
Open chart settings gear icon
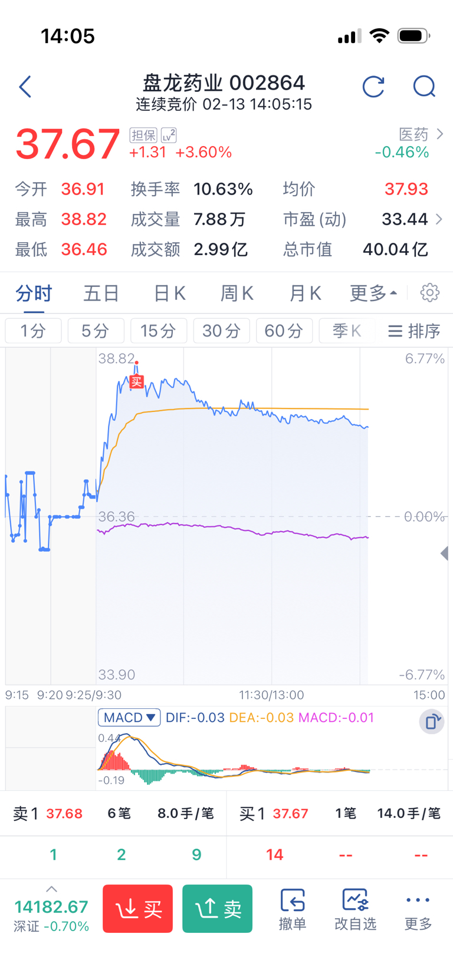click(x=430, y=292)
